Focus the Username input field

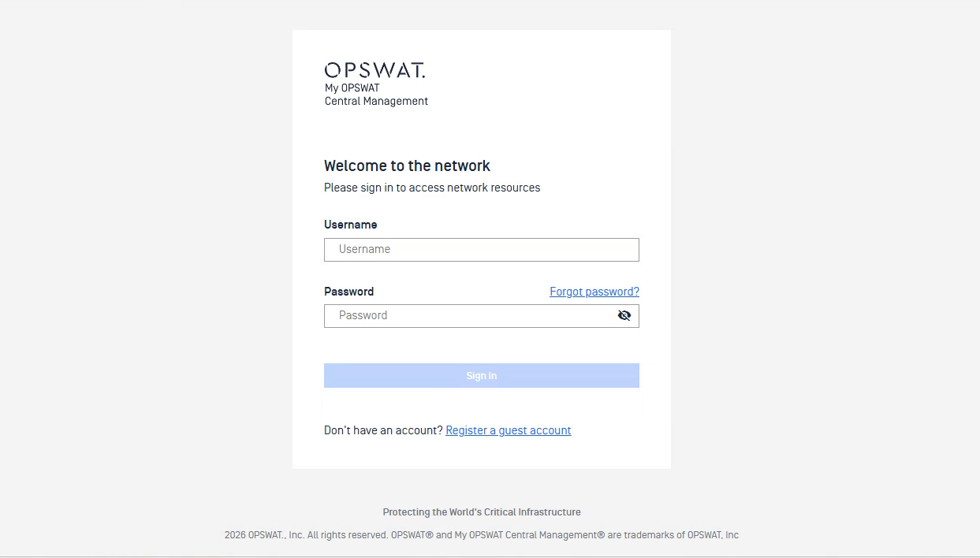pyautogui.click(x=482, y=250)
